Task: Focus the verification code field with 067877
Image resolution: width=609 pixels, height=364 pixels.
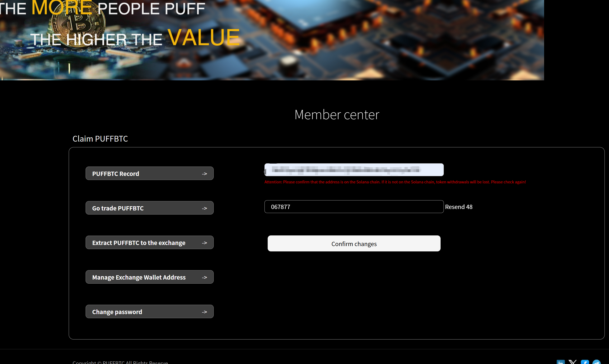Action: tap(353, 207)
